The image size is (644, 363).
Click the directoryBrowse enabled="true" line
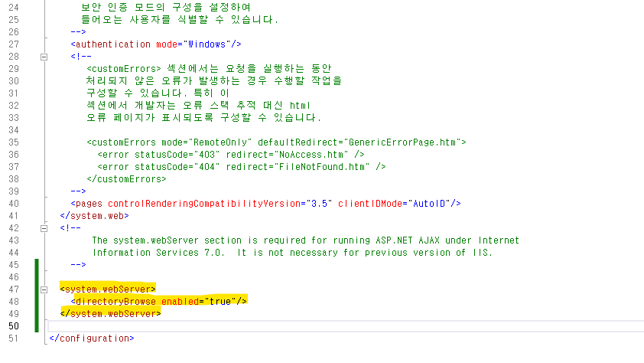click(x=158, y=301)
